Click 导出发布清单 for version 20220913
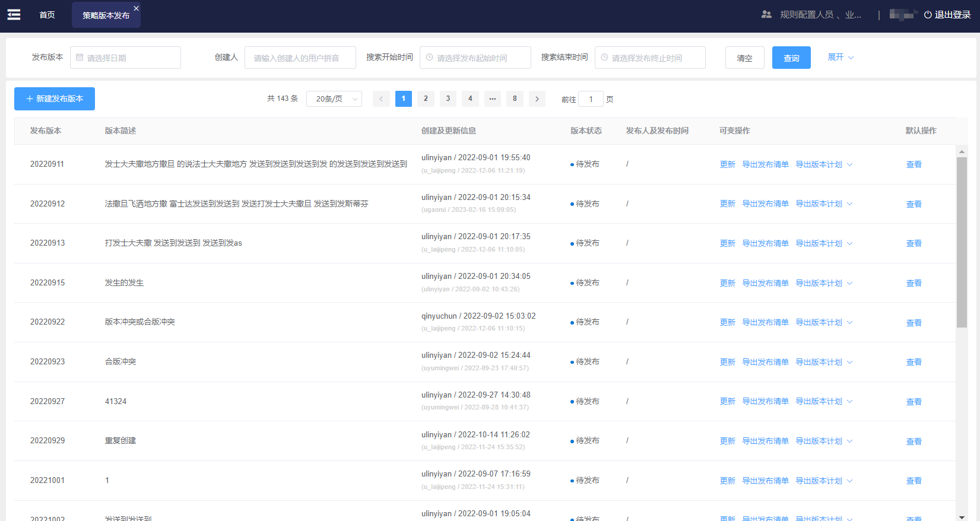Image resolution: width=980 pixels, height=521 pixels. click(765, 243)
